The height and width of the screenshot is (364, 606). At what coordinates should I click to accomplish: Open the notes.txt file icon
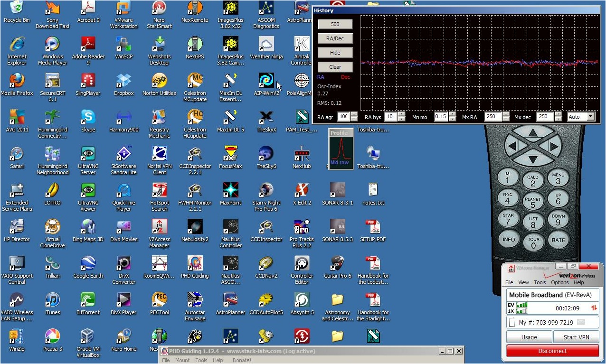[x=373, y=194]
